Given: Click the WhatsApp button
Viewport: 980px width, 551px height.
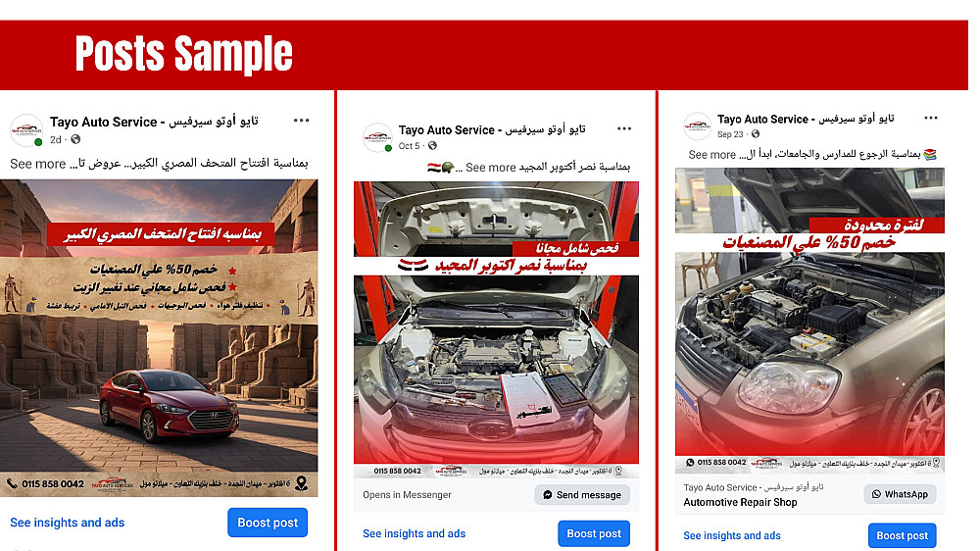Looking at the screenshot, I should click(900, 494).
